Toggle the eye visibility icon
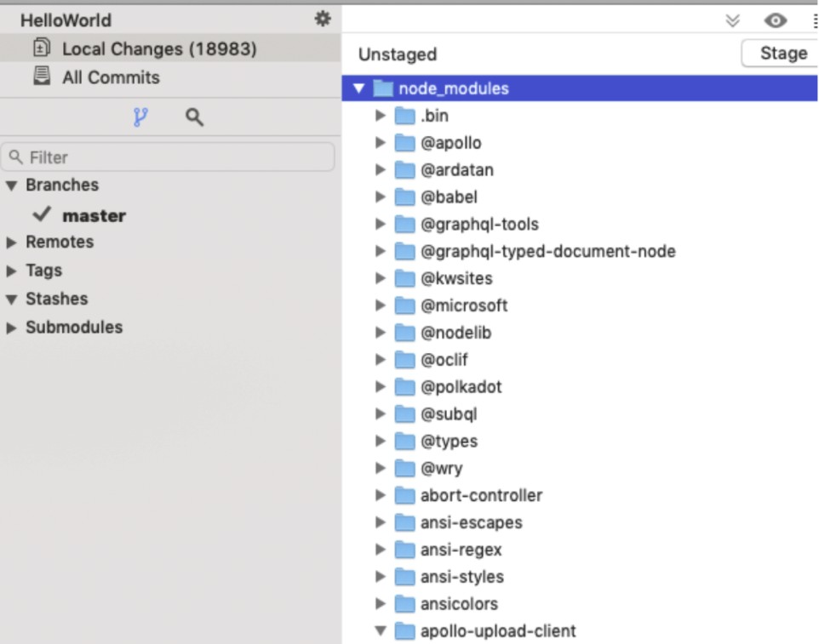The height and width of the screenshot is (644, 819). click(775, 20)
